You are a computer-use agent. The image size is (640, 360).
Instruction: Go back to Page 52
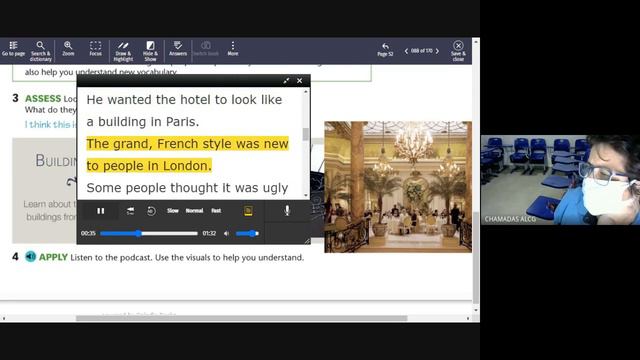point(385,50)
